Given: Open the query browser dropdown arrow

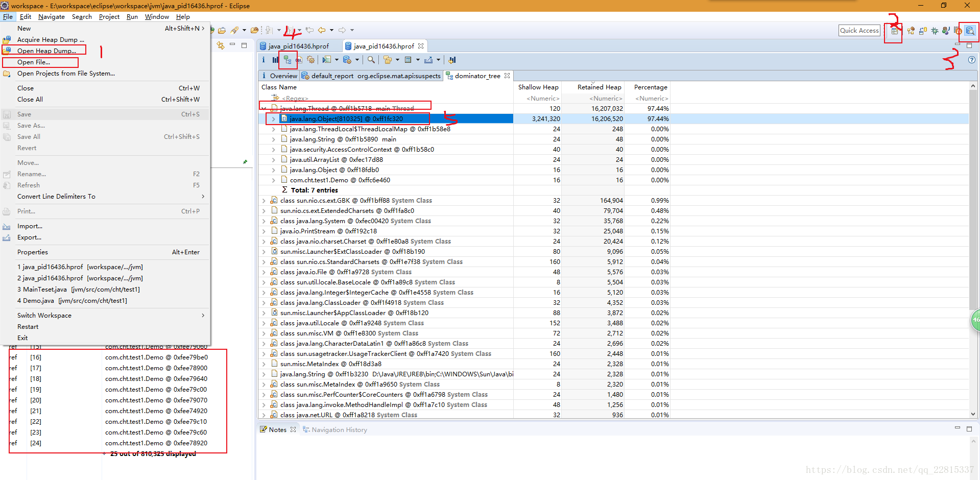Looking at the screenshot, I should coord(357,60).
